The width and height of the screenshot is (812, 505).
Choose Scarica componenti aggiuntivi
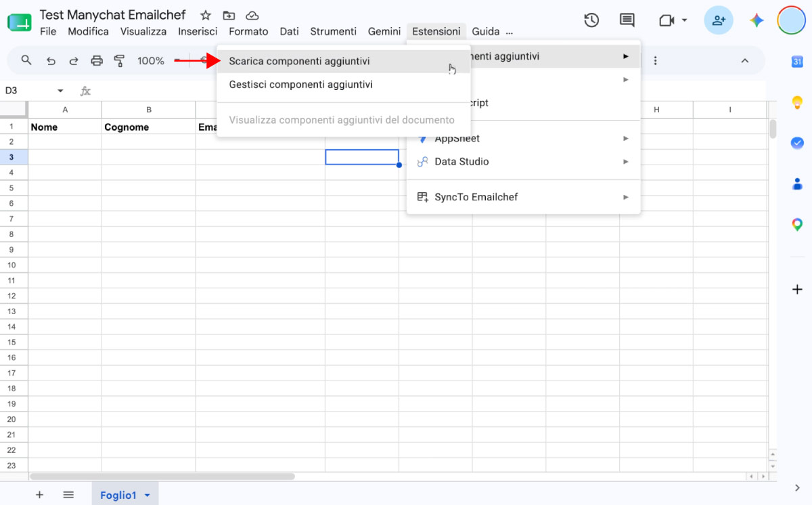click(343, 61)
